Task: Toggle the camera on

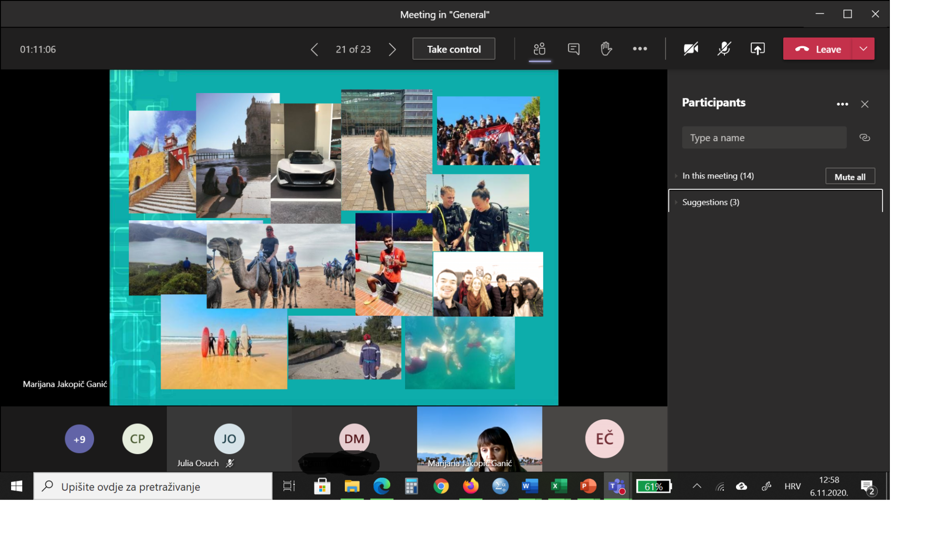Action: (x=691, y=49)
